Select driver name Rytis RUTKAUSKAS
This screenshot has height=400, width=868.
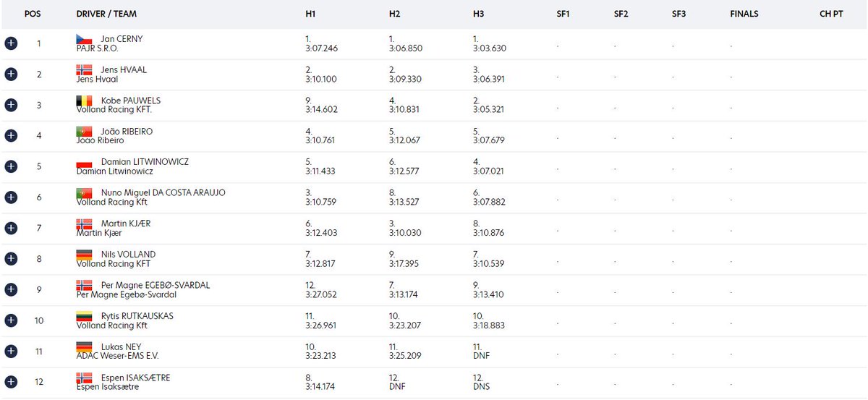pos(137,316)
